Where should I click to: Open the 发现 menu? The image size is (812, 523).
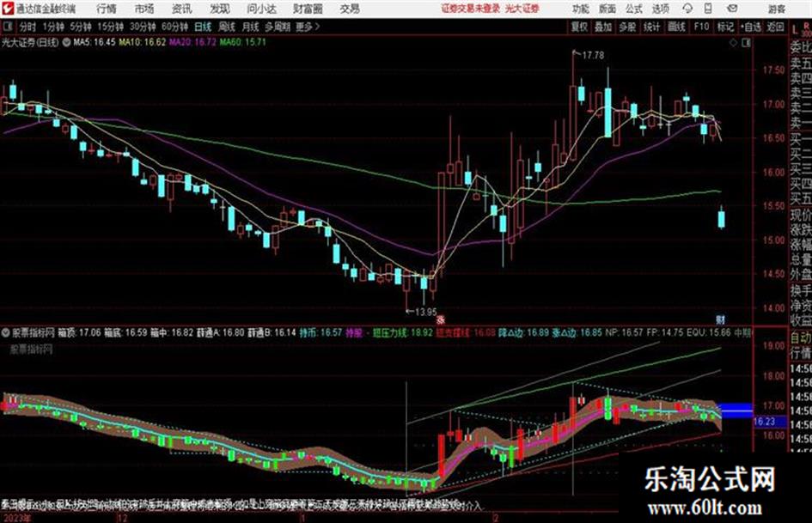click(x=220, y=9)
